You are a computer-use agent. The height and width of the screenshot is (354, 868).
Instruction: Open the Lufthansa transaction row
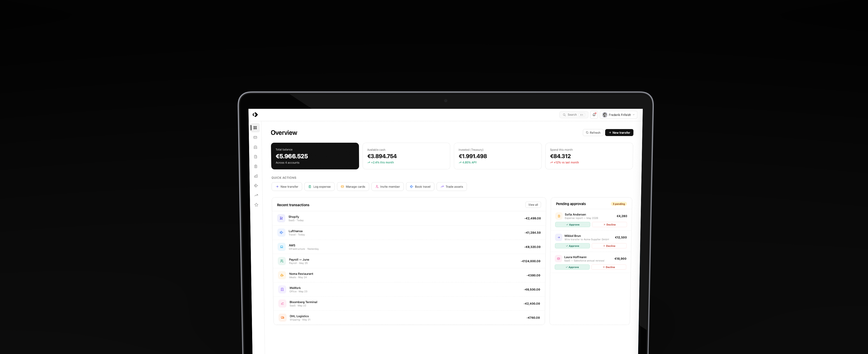click(x=409, y=233)
